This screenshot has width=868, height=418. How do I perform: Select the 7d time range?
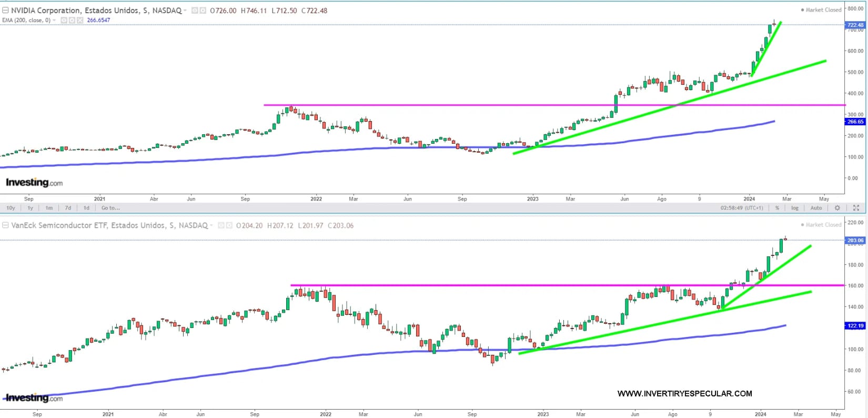[x=68, y=208]
